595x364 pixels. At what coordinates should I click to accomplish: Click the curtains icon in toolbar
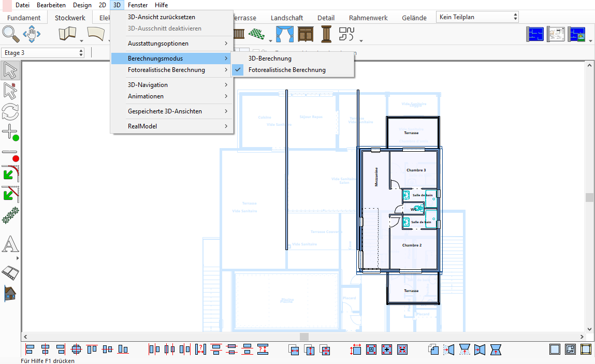[284, 34]
